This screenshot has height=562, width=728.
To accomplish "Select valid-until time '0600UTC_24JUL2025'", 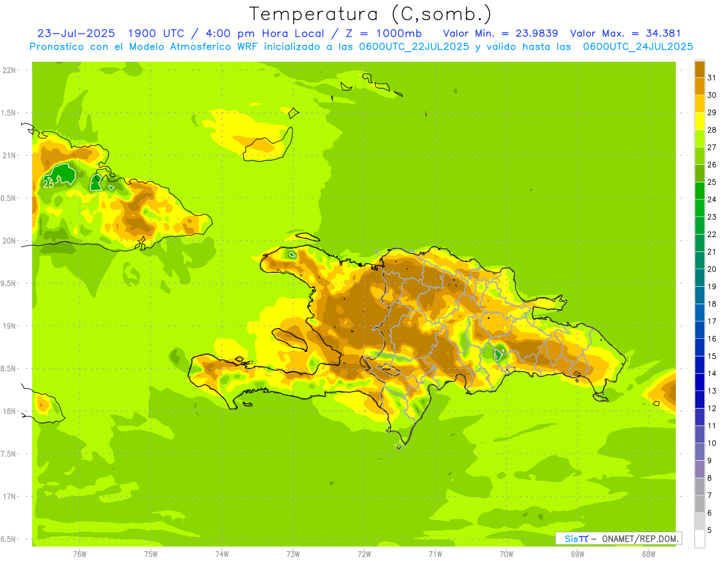I will [638, 47].
